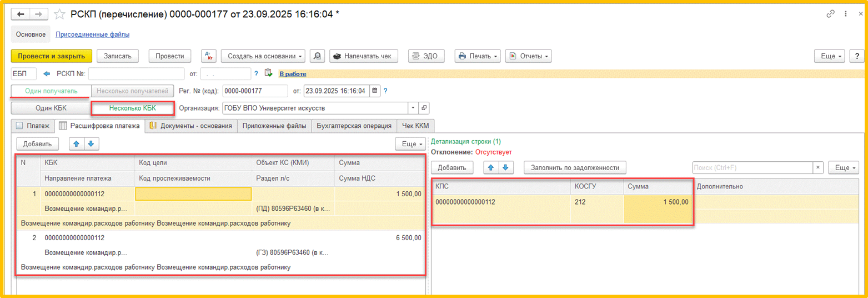Click the В работе status link
This screenshot has width=868, height=298.
click(293, 73)
